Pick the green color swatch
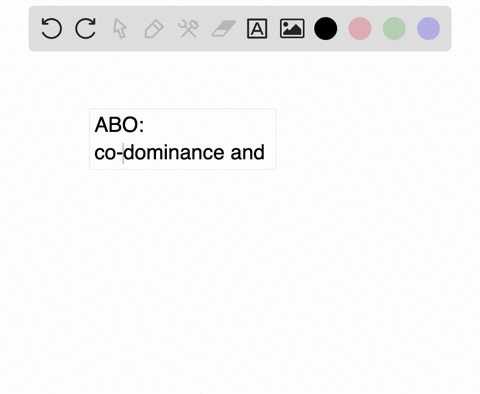 coord(394,29)
